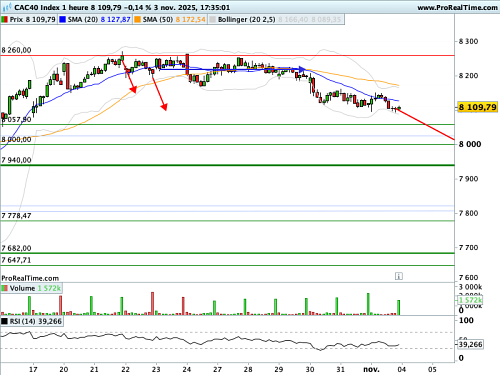Click the 7 682,00 level label
Image resolution: width=500 pixels, height=375 pixels.
tap(16, 248)
